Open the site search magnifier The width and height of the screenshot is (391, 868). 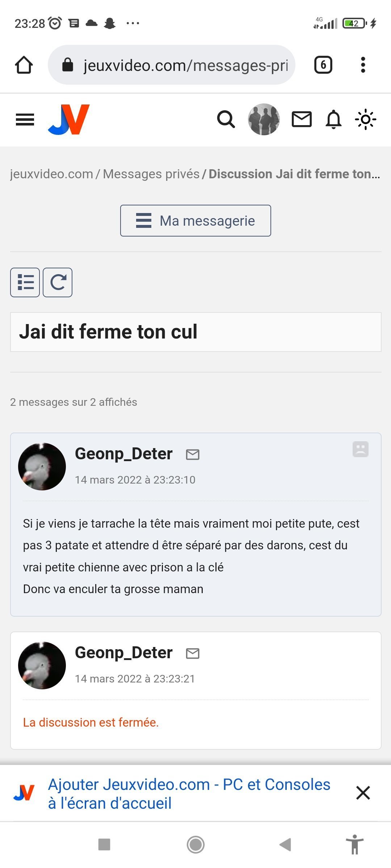[226, 119]
